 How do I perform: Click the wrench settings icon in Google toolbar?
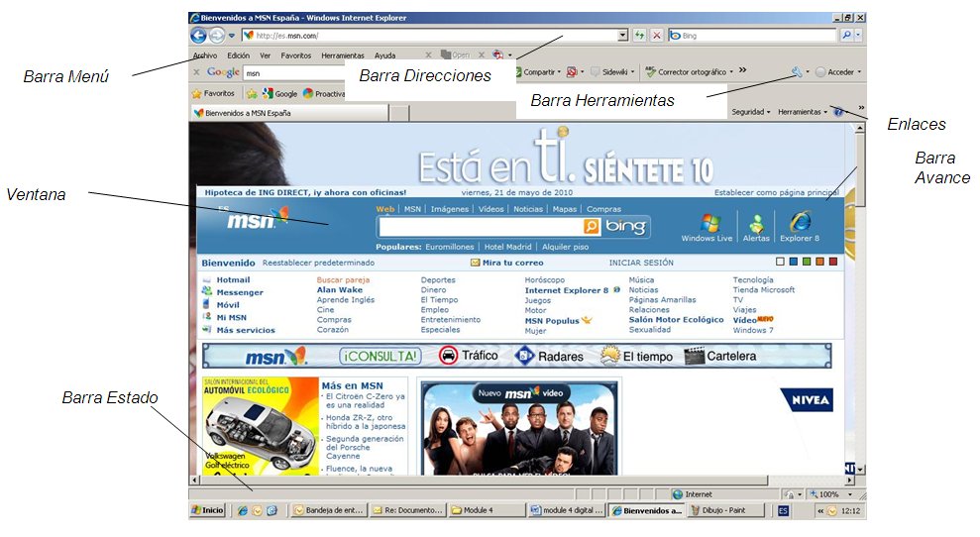click(797, 72)
